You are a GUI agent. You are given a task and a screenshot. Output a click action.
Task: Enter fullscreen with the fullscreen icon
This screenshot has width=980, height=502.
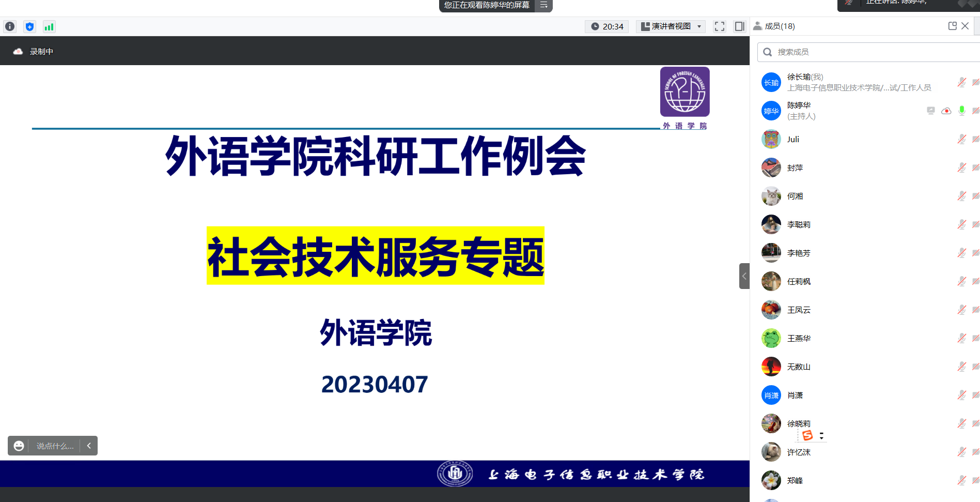pyautogui.click(x=719, y=26)
